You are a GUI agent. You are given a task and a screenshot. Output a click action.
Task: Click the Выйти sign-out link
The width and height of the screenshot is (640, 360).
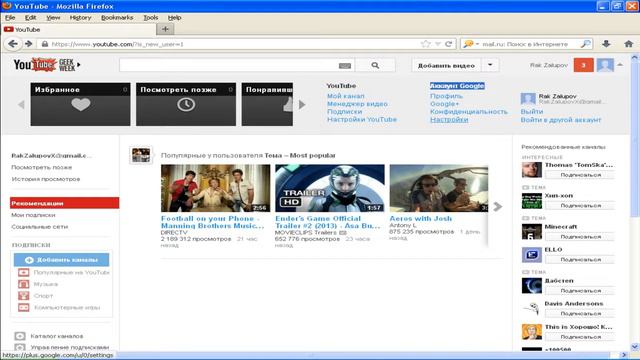pos(532,111)
